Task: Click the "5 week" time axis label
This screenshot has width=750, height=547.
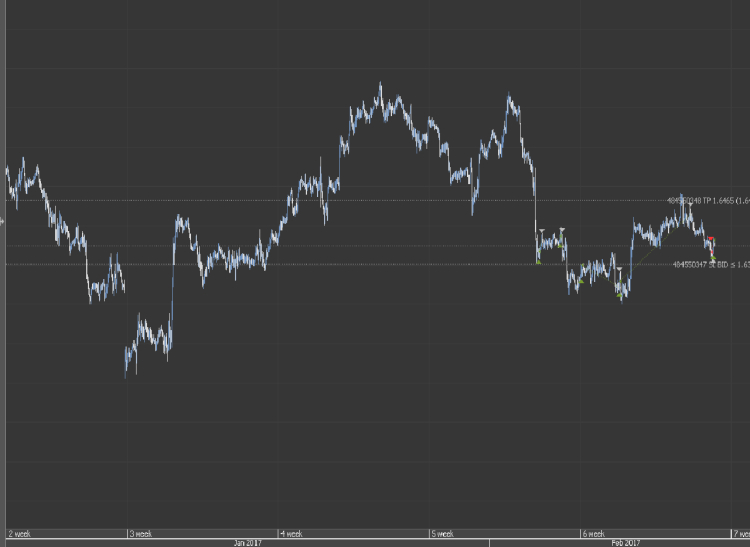Action: tap(442, 534)
